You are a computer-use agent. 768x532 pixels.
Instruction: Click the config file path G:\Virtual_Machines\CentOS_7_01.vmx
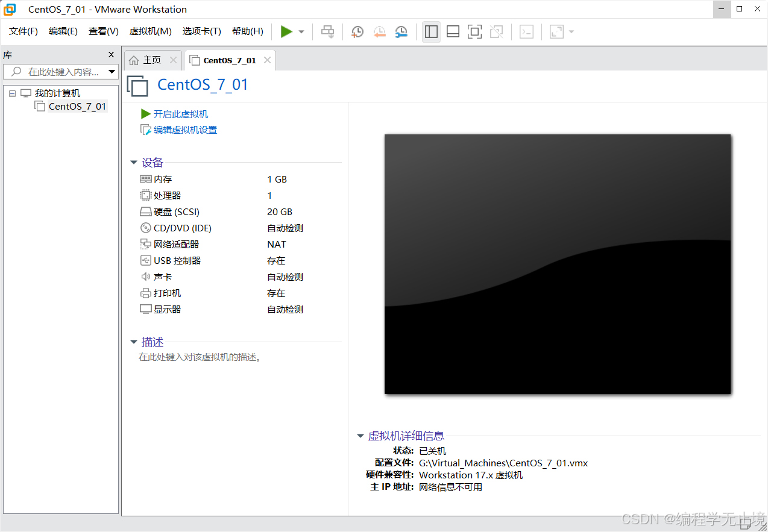[x=503, y=463]
